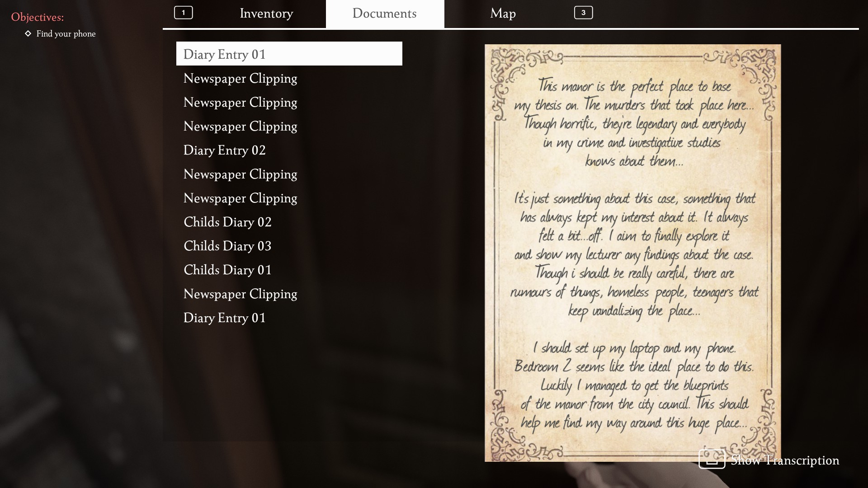Open the second Newspaper Clipping entry
The height and width of the screenshot is (488, 868).
click(240, 103)
